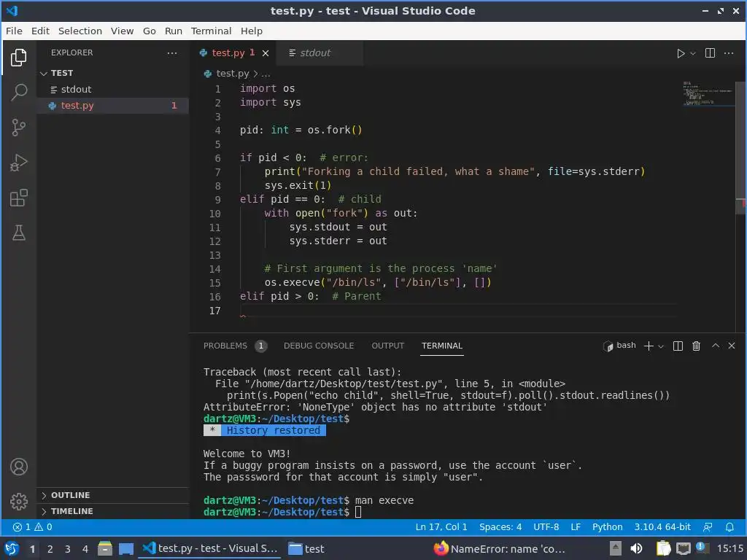This screenshot has width=747, height=560.
Task: Select interpreter 3.10.4 64-bit
Action: (662, 527)
